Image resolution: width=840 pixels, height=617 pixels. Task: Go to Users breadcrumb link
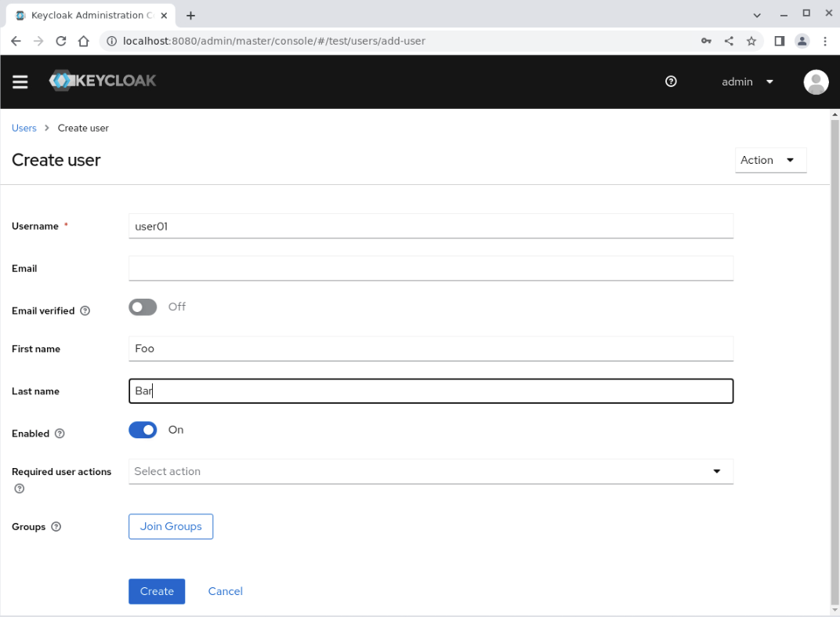click(24, 128)
